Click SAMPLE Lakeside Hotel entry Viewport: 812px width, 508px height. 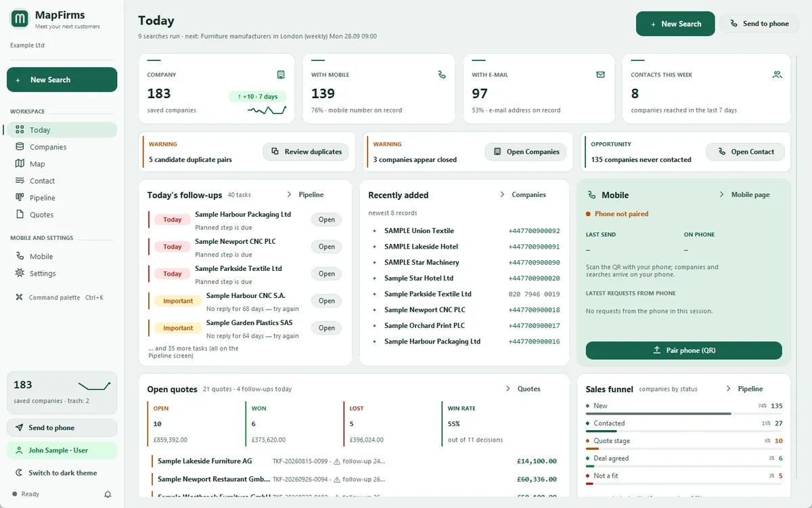[x=421, y=247]
